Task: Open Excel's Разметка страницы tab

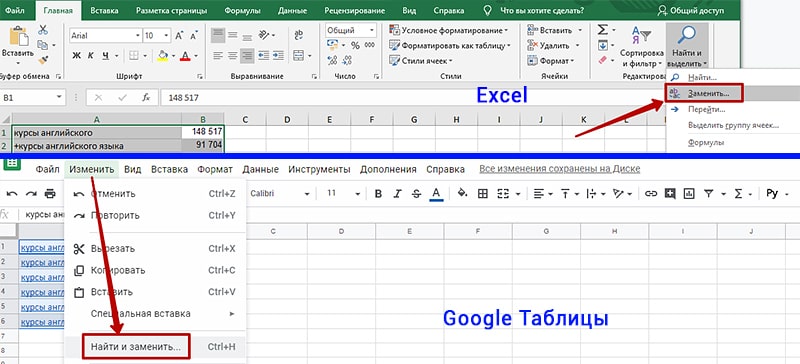Action: tap(171, 10)
